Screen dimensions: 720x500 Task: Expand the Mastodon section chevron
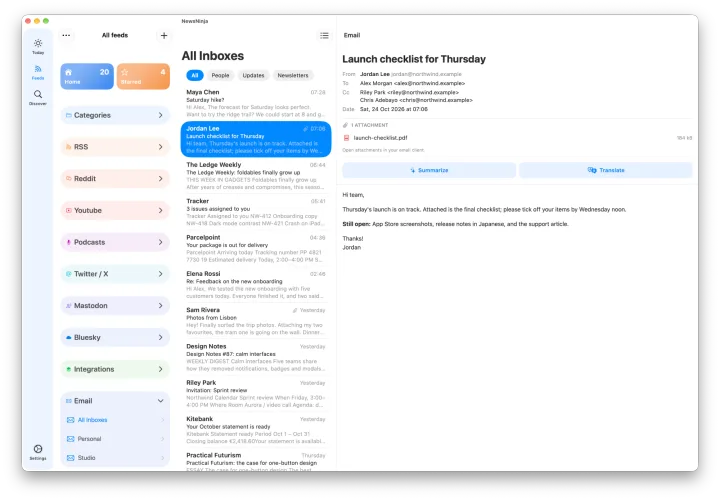pyautogui.click(x=160, y=305)
